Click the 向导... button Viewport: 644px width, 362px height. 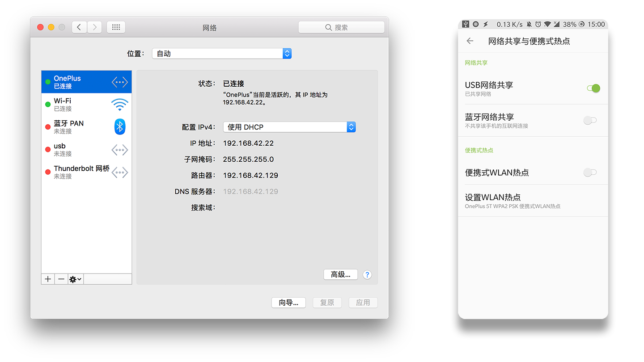pos(288,303)
